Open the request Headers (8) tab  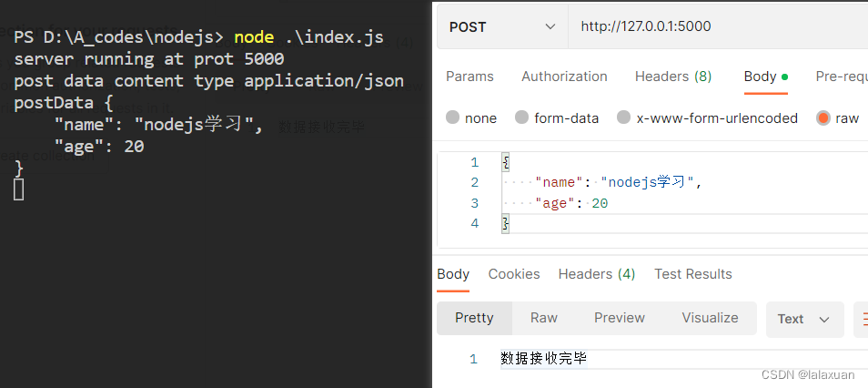[673, 77]
